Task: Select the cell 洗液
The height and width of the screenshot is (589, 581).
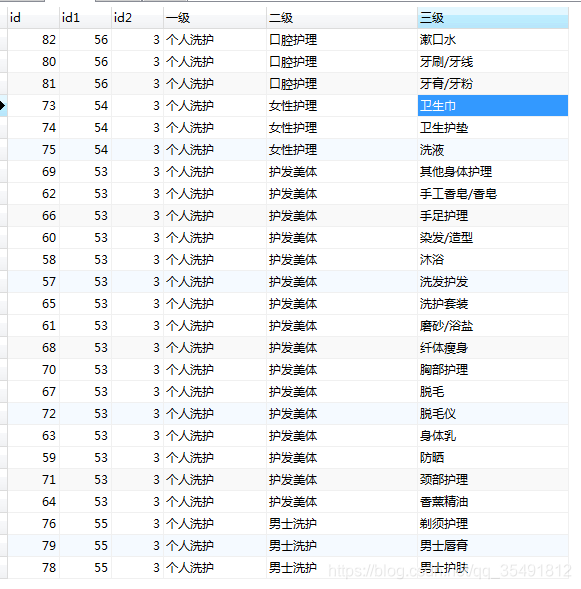Action: [x=493, y=150]
